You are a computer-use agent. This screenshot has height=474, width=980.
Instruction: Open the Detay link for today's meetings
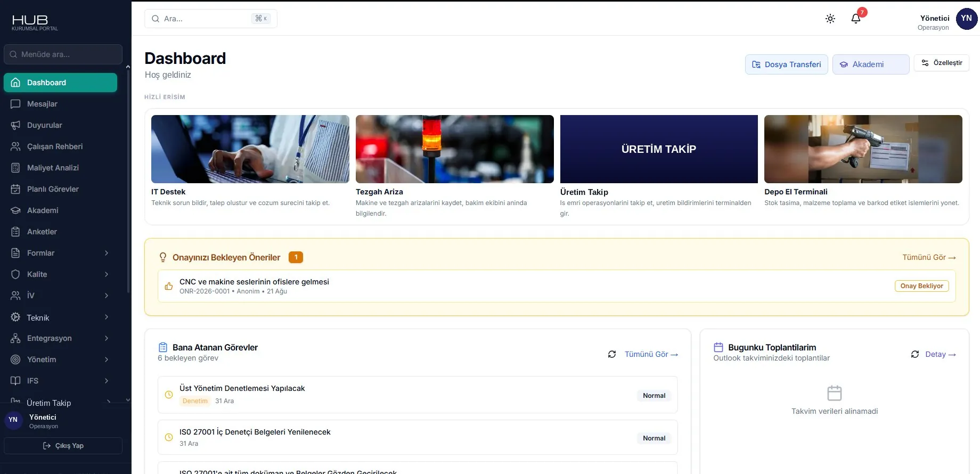(x=941, y=354)
